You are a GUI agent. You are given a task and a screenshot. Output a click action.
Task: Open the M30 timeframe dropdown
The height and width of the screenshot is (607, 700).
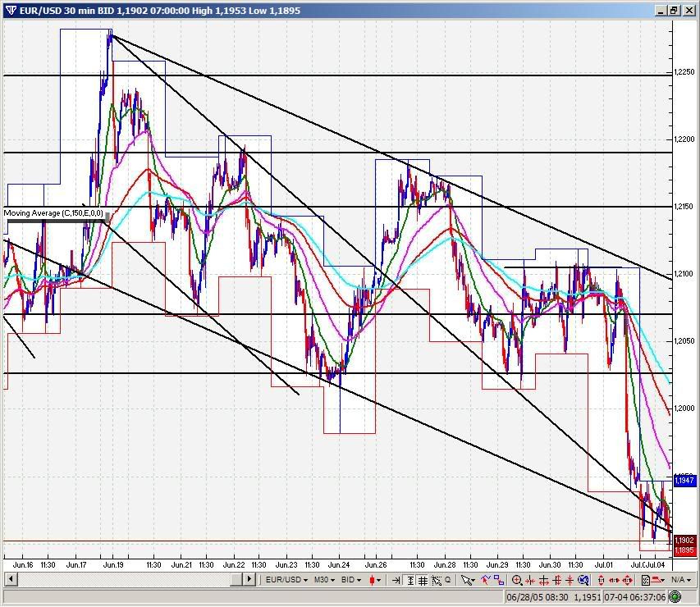[323, 580]
